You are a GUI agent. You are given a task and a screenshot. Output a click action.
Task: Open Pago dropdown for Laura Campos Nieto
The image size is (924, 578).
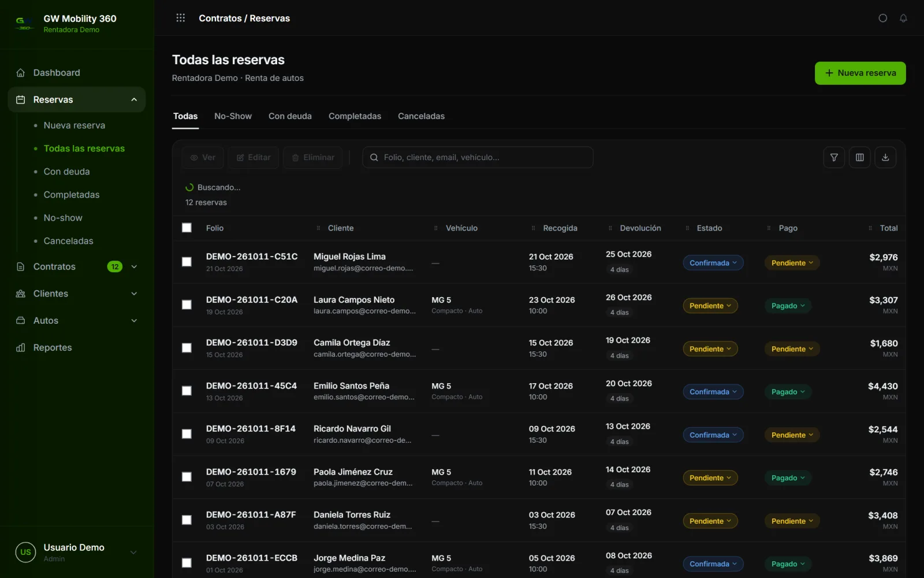(788, 306)
